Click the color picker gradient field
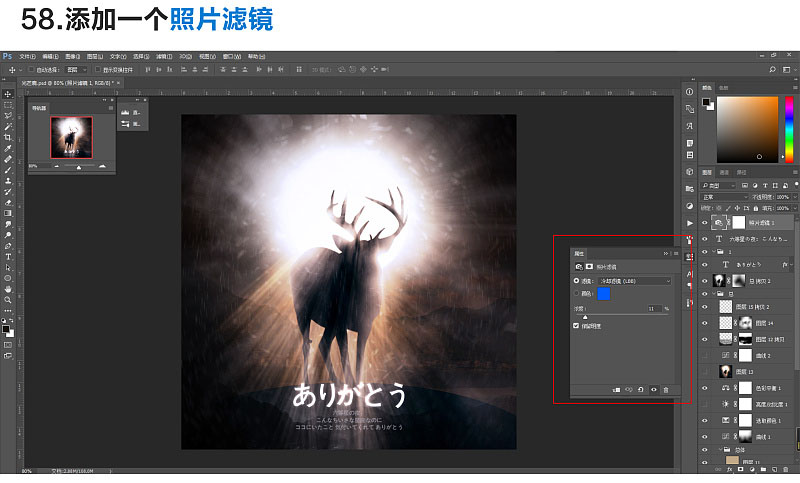 click(747, 130)
